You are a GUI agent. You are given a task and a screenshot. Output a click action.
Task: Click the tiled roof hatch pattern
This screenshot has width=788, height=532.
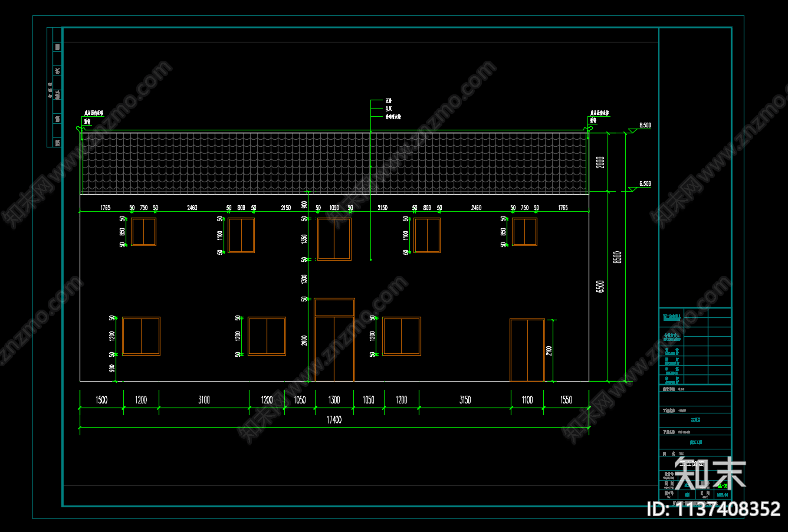pyautogui.click(x=334, y=163)
